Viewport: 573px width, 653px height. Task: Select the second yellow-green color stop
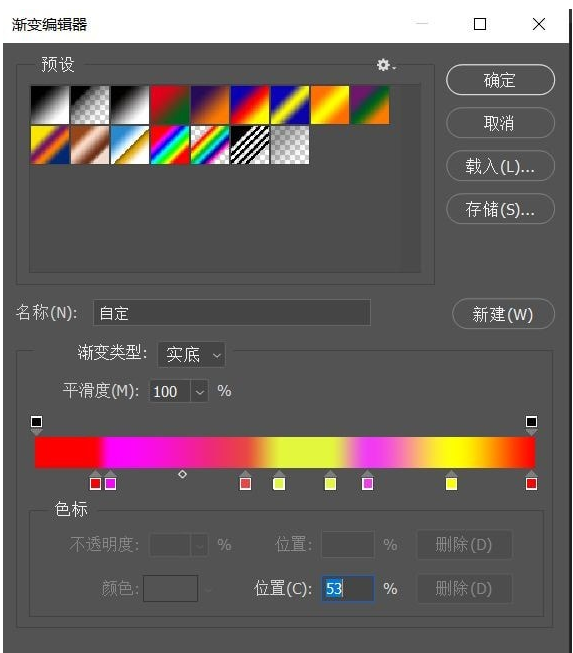click(330, 480)
